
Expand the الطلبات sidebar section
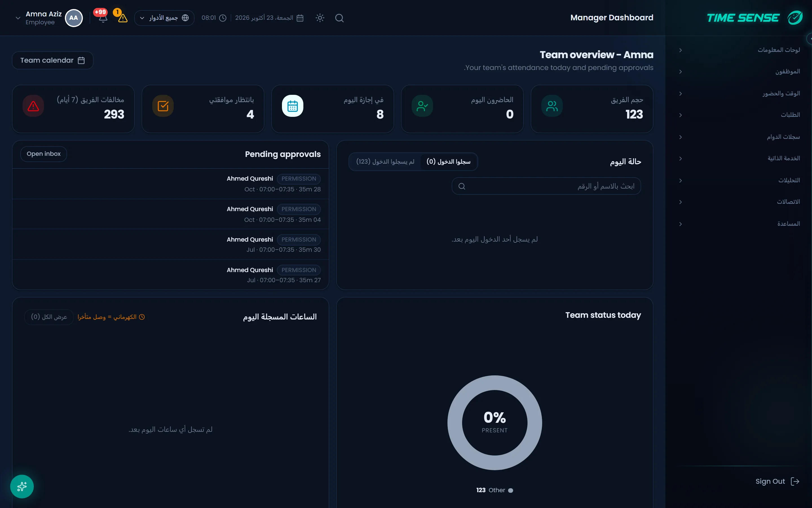(740, 115)
